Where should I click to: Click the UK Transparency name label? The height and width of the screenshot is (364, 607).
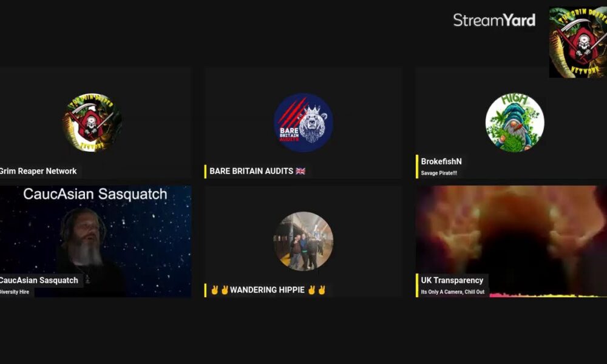point(452,280)
